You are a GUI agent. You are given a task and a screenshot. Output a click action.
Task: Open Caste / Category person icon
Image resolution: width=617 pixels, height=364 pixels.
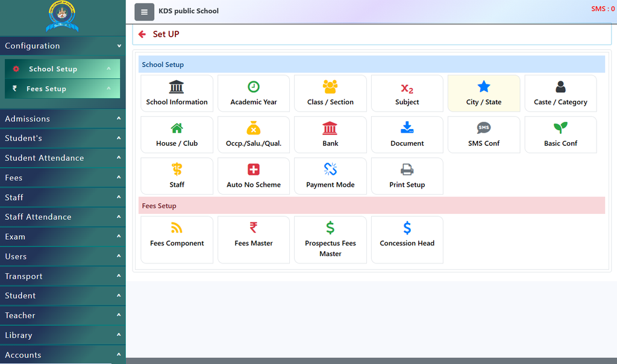560,87
